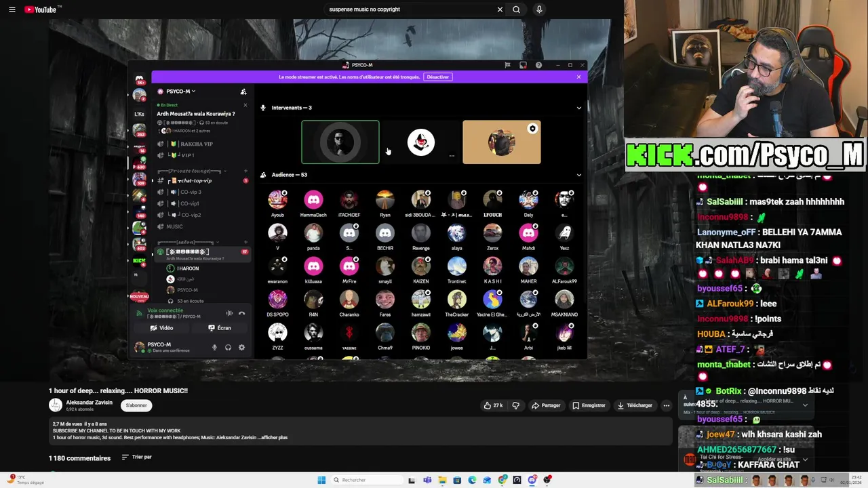Like the video showing 27 k

[x=493, y=405]
